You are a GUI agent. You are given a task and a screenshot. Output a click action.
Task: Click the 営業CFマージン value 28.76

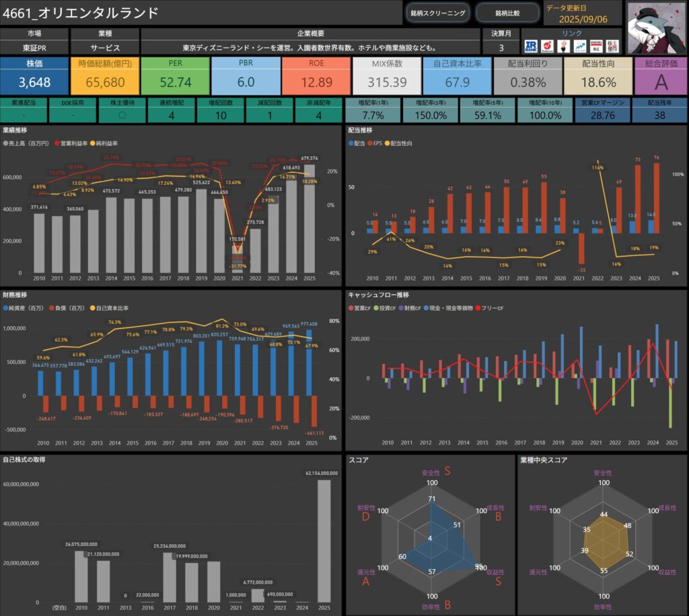603,116
